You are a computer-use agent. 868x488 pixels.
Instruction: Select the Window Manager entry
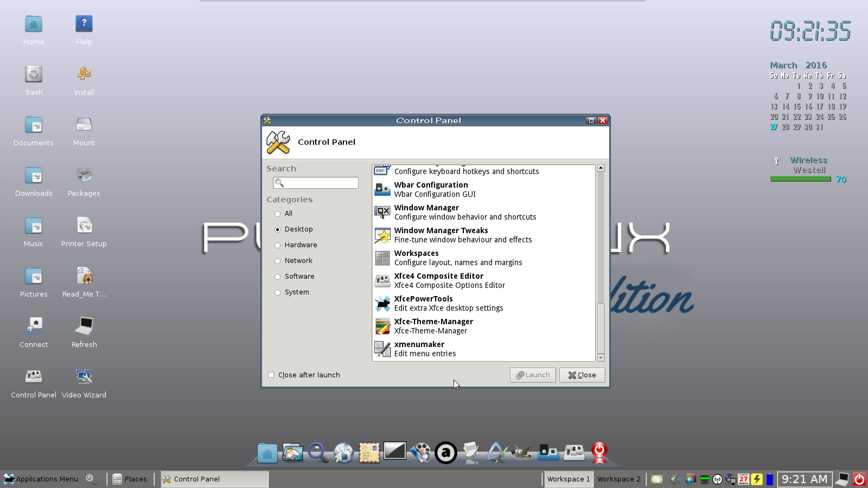pyautogui.click(x=484, y=212)
